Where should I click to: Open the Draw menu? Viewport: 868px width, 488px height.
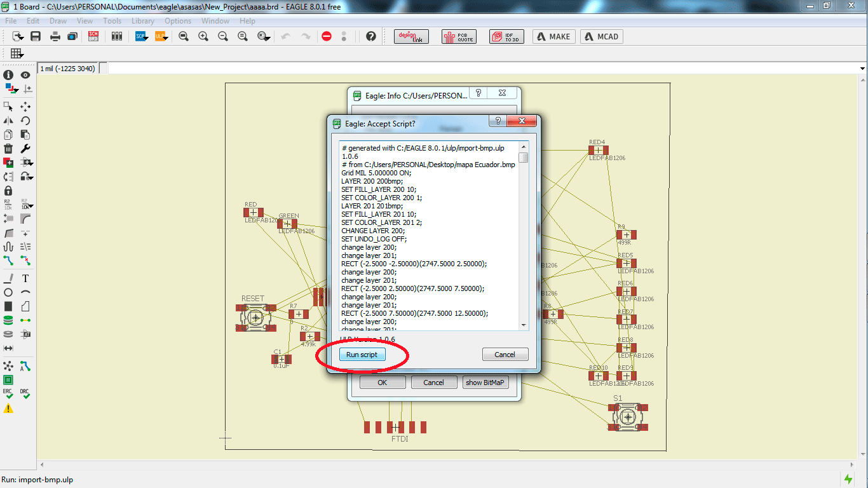click(58, 21)
